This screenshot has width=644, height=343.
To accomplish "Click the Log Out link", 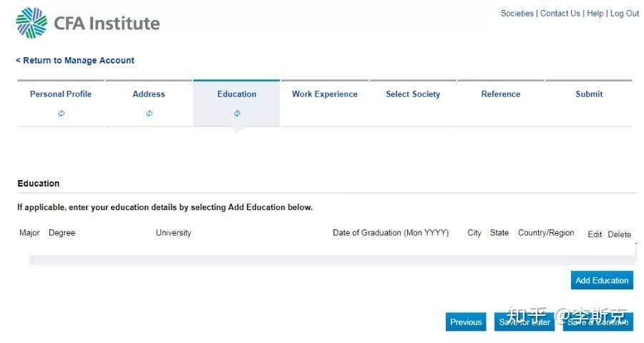I will tap(625, 14).
